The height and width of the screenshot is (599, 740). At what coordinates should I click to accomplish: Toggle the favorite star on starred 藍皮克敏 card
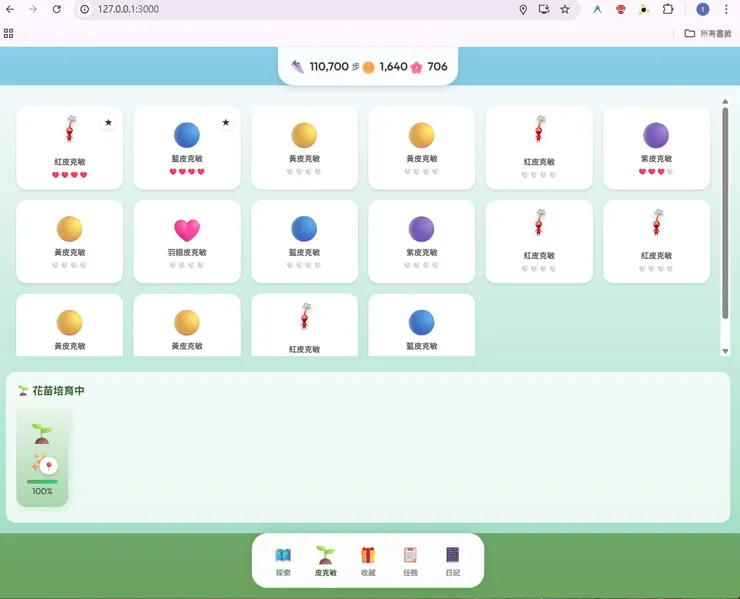[226, 123]
